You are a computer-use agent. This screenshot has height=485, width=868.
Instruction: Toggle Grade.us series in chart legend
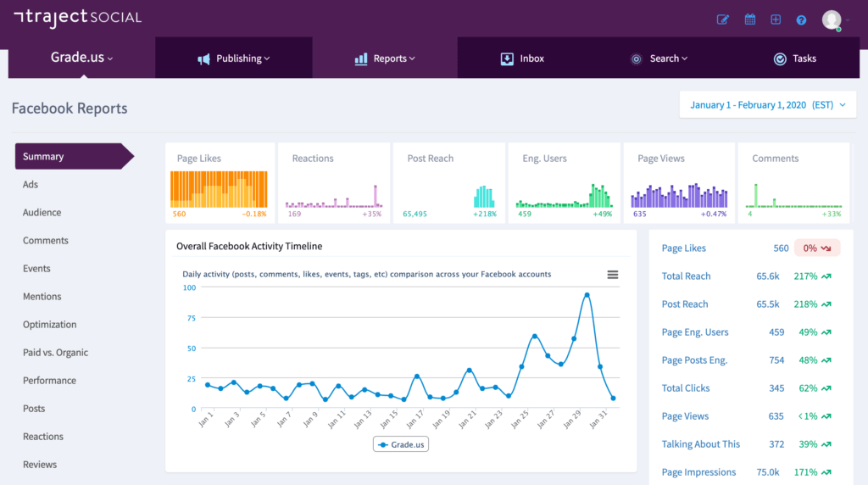point(401,444)
